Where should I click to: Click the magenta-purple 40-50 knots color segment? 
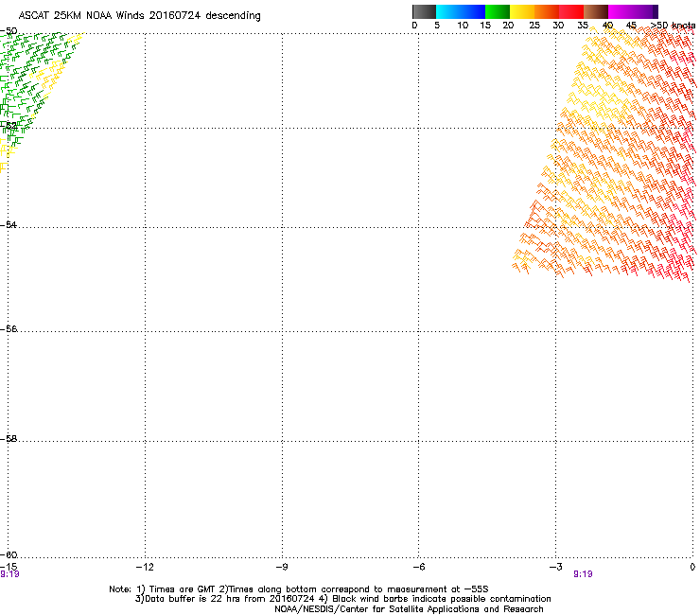tap(633, 11)
